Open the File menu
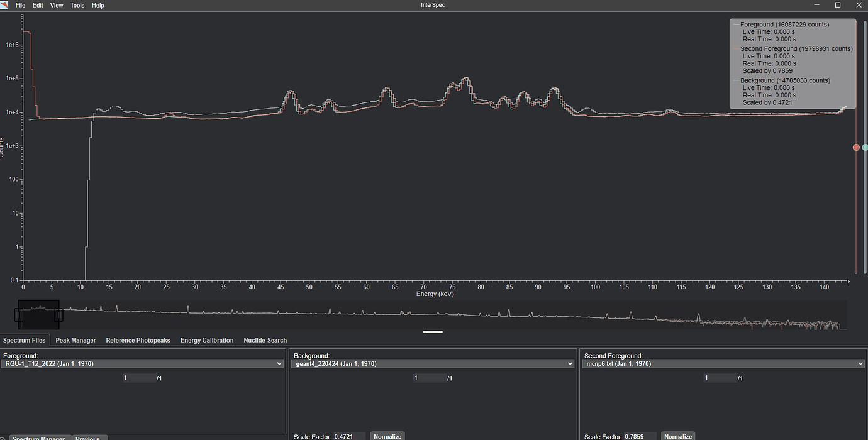The width and height of the screenshot is (868, 440). tap(21, 5)
